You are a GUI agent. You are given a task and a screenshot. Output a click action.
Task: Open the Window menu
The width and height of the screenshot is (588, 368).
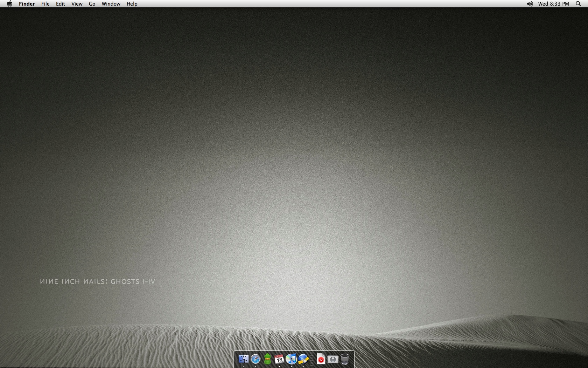point(111,4)
